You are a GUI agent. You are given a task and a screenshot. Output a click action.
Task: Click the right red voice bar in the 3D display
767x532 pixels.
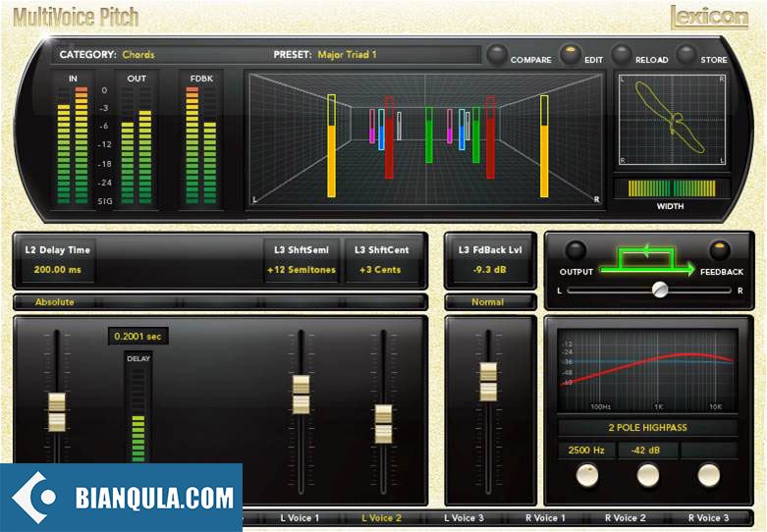tap(490, 137)
